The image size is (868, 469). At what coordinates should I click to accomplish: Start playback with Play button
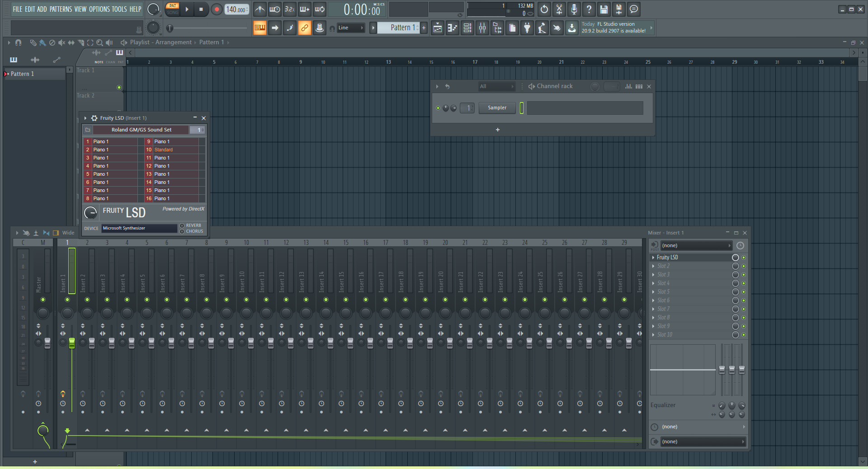187,9
